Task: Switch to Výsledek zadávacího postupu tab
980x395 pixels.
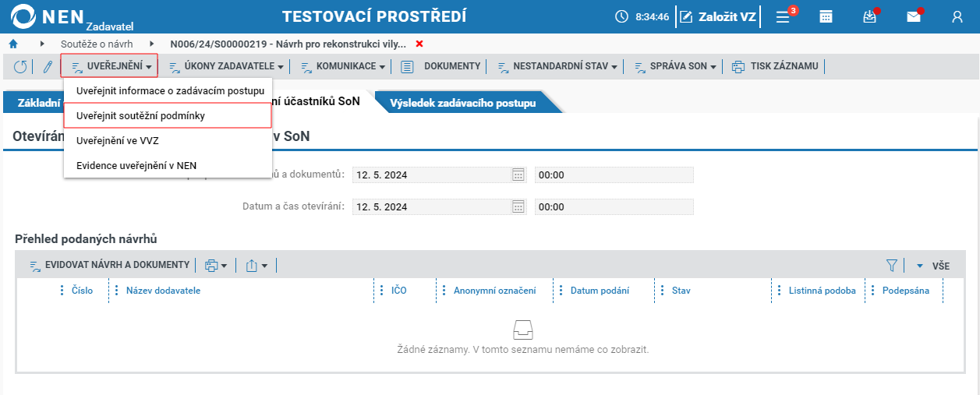Action: pyautogui.click(x=463, y=103)
